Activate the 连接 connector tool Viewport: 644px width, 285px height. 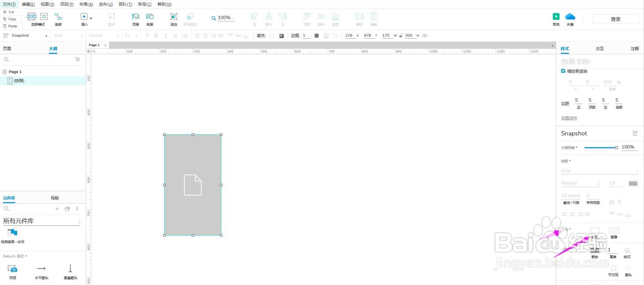pyautogui.click(x=58, y=17)
